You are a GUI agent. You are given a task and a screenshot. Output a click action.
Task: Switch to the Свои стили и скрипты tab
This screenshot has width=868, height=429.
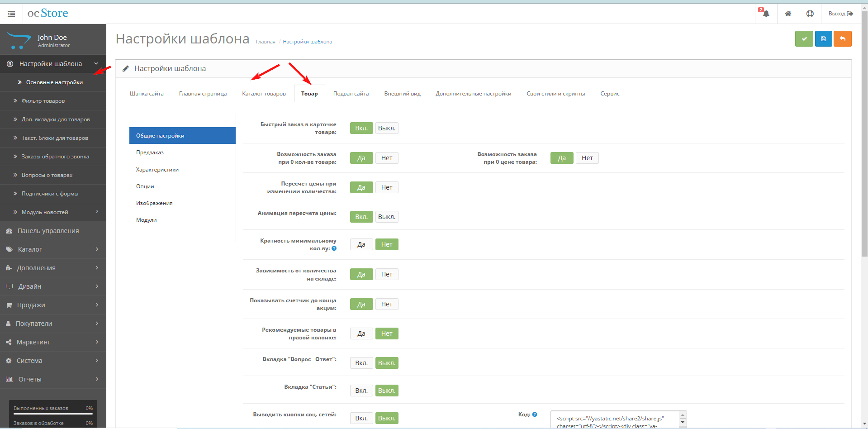(555, 94)
